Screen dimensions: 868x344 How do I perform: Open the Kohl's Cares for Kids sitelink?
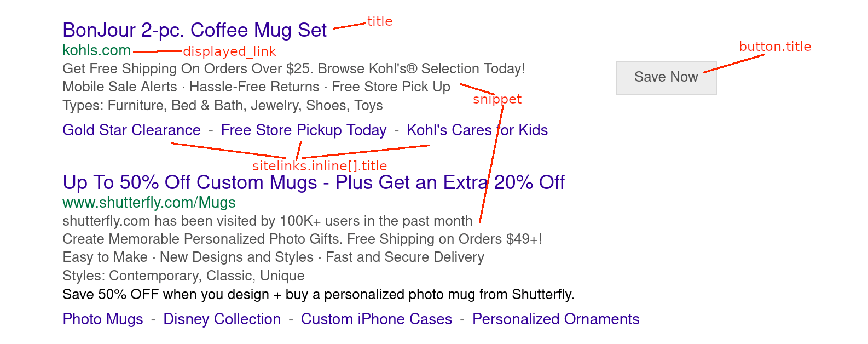(477, 130)
